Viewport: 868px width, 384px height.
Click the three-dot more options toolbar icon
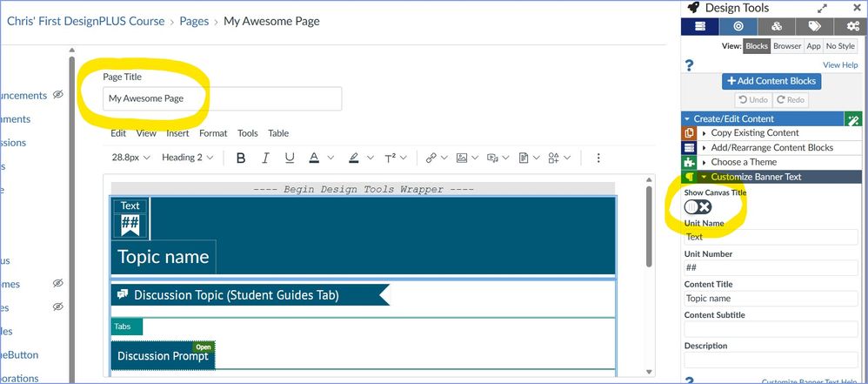[x=598, y=158]
